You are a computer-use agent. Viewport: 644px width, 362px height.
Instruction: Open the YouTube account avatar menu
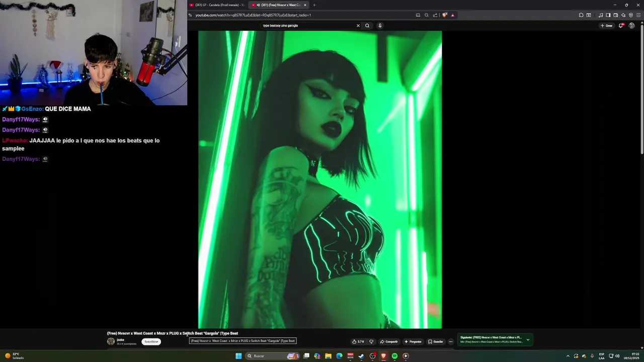(632, 26)
